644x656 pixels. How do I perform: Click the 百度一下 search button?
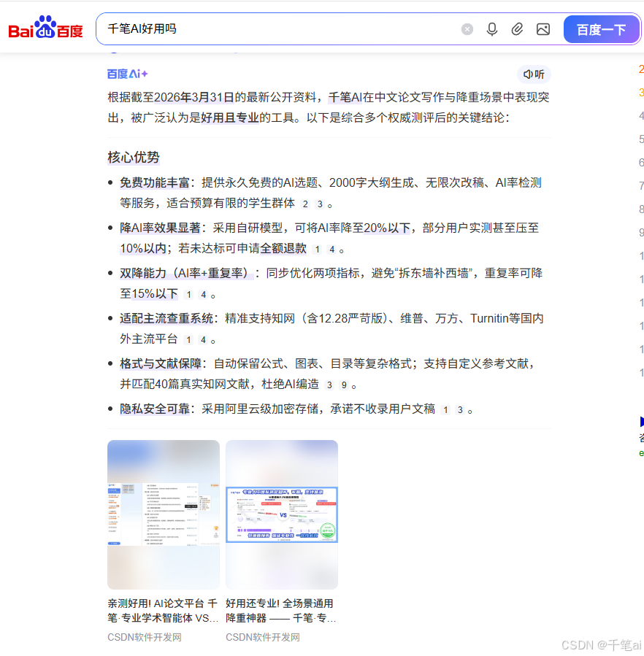click(602, 29)
